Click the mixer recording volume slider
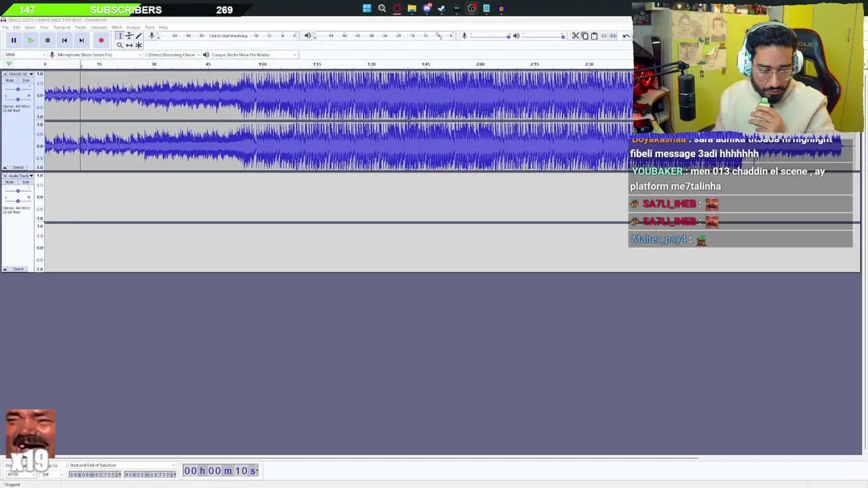The height and width of the screenshot is (488, 868). point(490,35)
